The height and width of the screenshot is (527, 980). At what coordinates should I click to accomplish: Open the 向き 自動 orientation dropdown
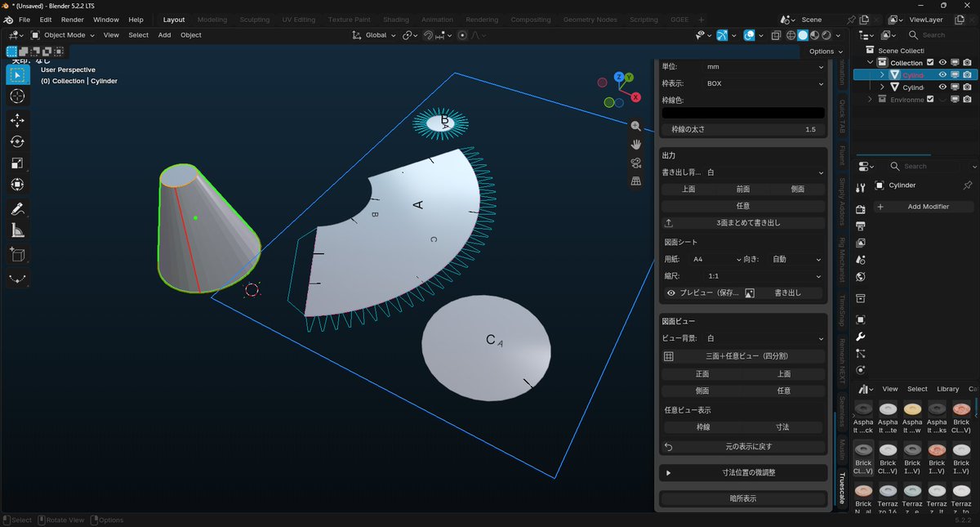(x=796, y=259)
